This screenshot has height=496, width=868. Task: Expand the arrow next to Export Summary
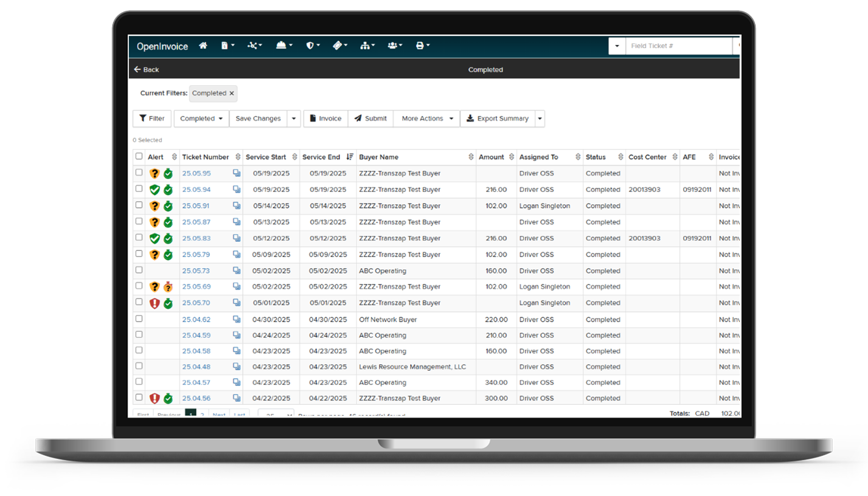[539, 119]
